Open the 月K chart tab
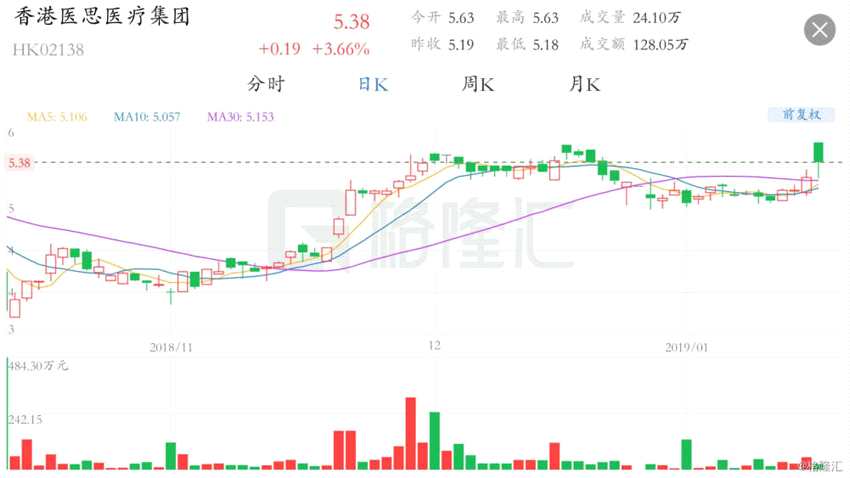This screenshot has width=850, height=478. [584, 84]
